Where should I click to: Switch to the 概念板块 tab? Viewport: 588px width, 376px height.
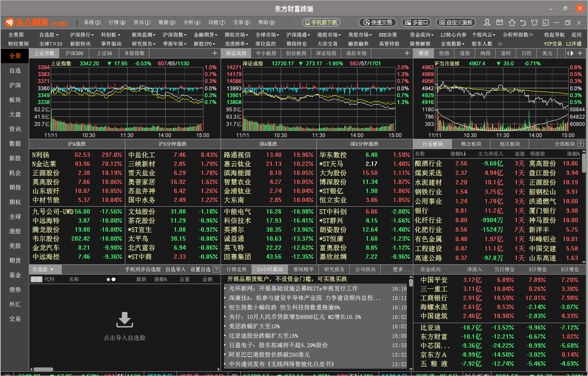[x=471, y=144]
